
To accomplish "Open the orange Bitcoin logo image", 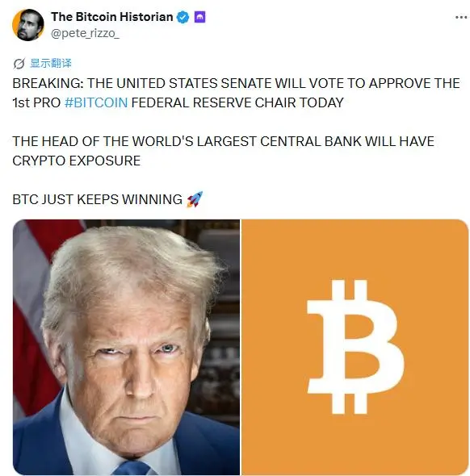I will coord(355,347).
